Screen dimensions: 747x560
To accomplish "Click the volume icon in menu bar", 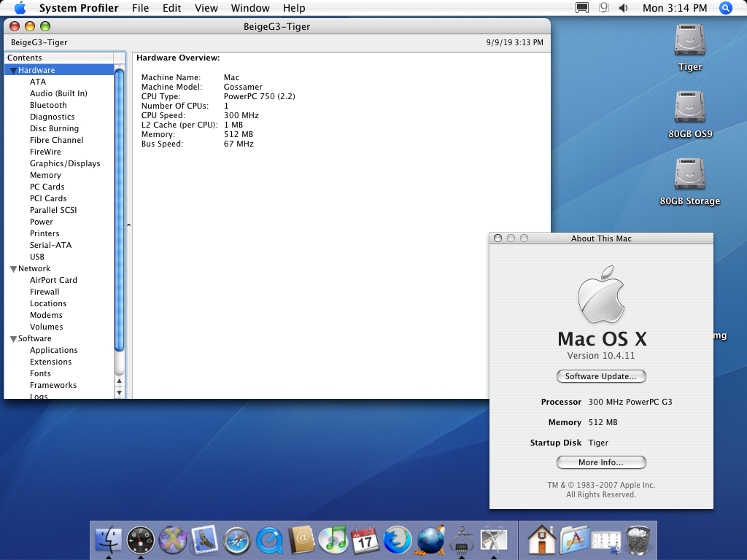I will [624, 8].
